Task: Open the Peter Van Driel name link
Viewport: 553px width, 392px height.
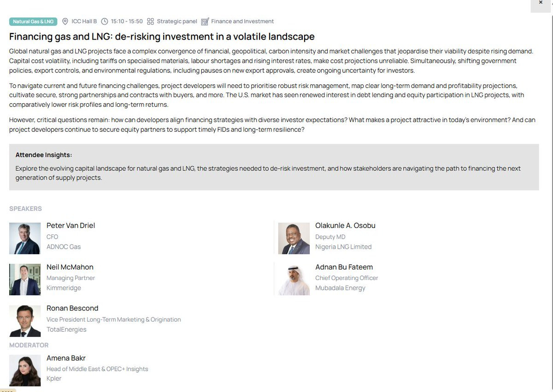Action: point(71,226)
